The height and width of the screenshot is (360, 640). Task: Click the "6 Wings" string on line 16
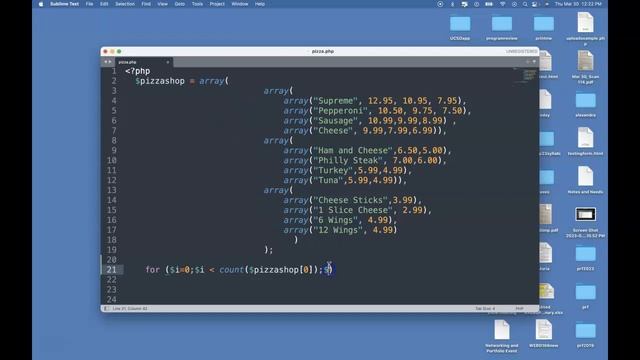point(335,220)
